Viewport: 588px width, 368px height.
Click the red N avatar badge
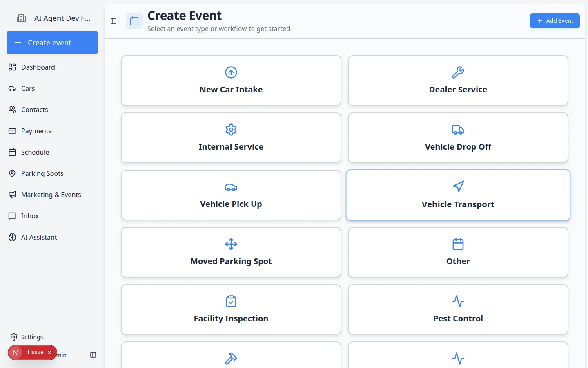click(x=16, y=352)
